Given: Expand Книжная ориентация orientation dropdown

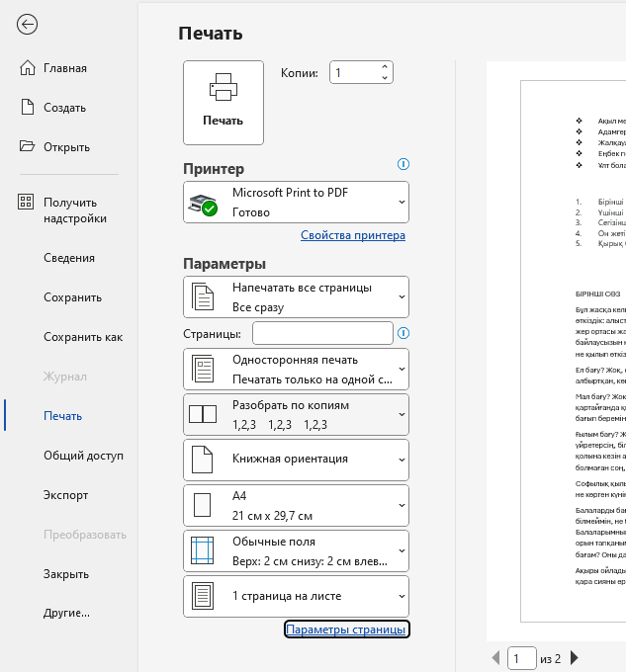Looking at the screenshot, I should click(x=296, y=459).
